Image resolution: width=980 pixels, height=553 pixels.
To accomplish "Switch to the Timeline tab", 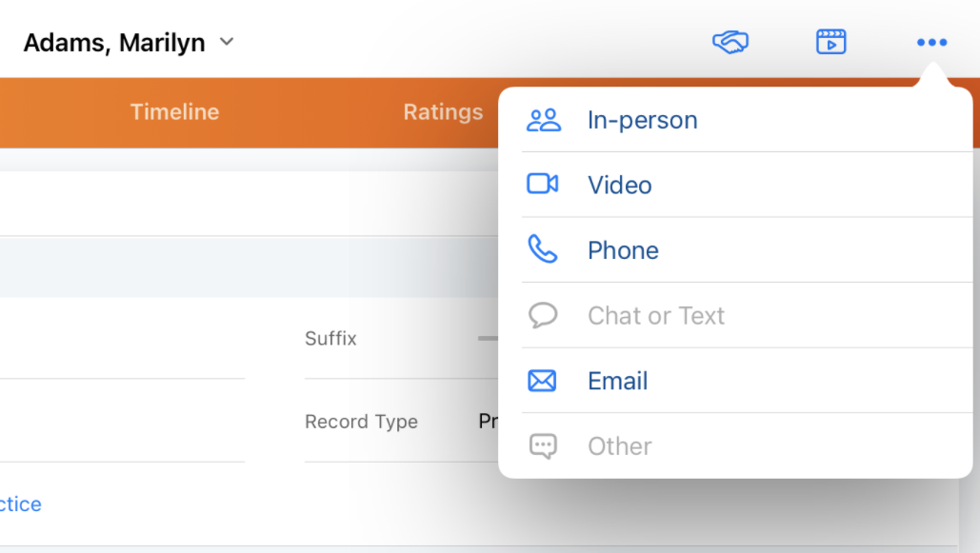I will click(174, 112).
